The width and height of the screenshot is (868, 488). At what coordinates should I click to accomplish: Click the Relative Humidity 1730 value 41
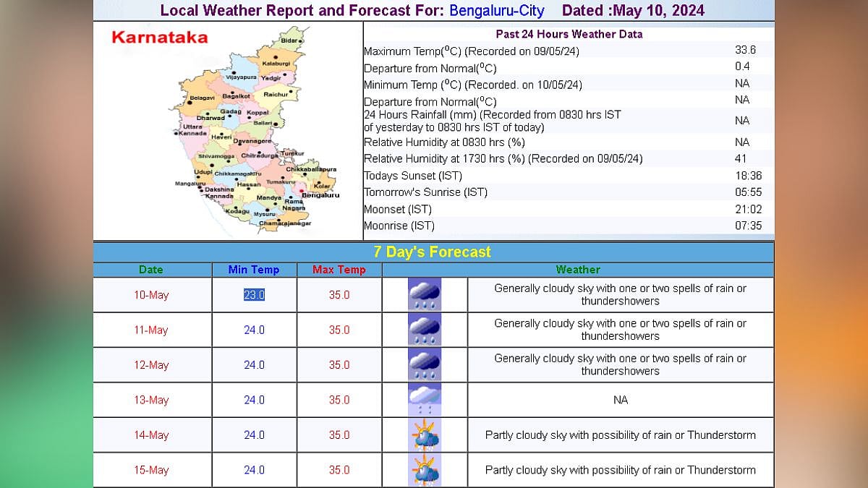point(741,158)
